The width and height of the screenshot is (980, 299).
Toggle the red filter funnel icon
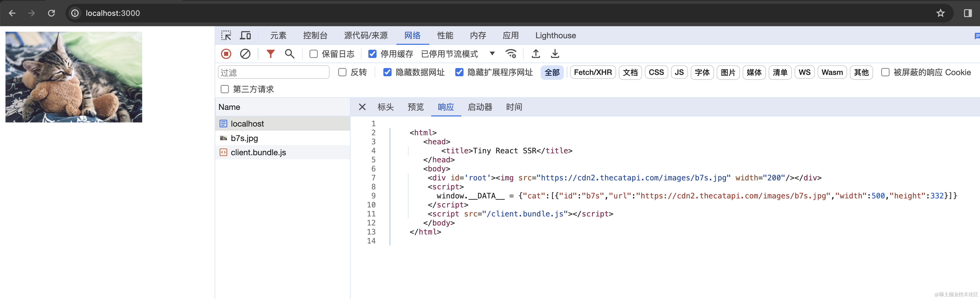[270, 54]
